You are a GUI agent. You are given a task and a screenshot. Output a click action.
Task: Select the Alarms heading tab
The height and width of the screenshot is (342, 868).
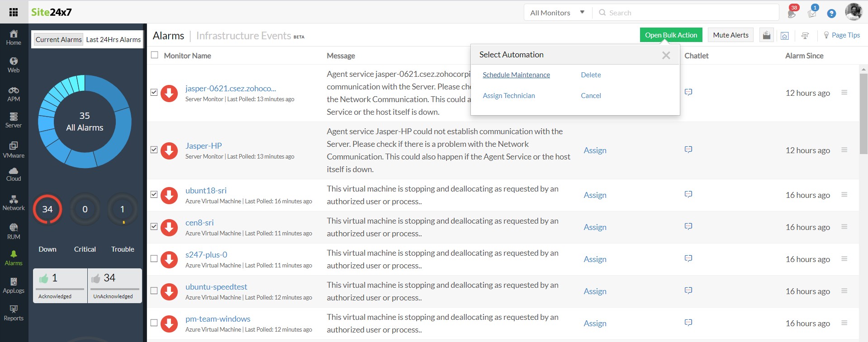click(168, 36)
